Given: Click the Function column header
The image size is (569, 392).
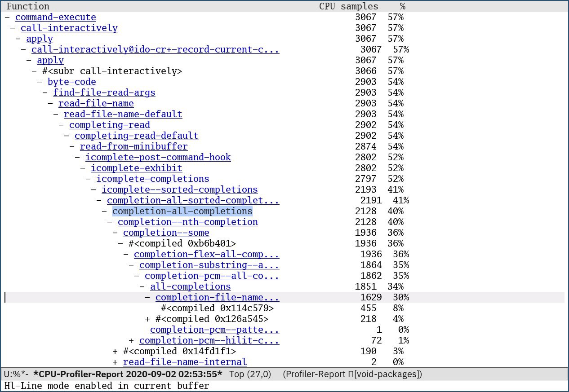Looking at the screenshot, I should click(28, 6).
